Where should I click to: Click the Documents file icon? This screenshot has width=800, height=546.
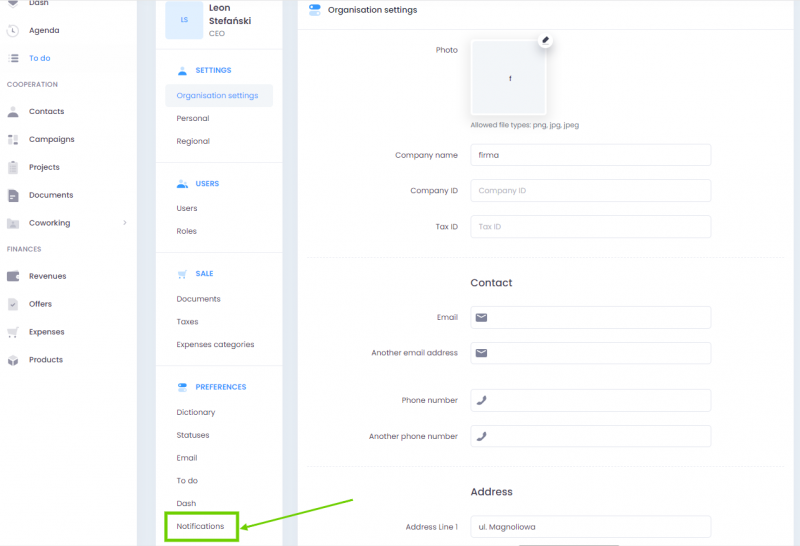coord(13,195)
